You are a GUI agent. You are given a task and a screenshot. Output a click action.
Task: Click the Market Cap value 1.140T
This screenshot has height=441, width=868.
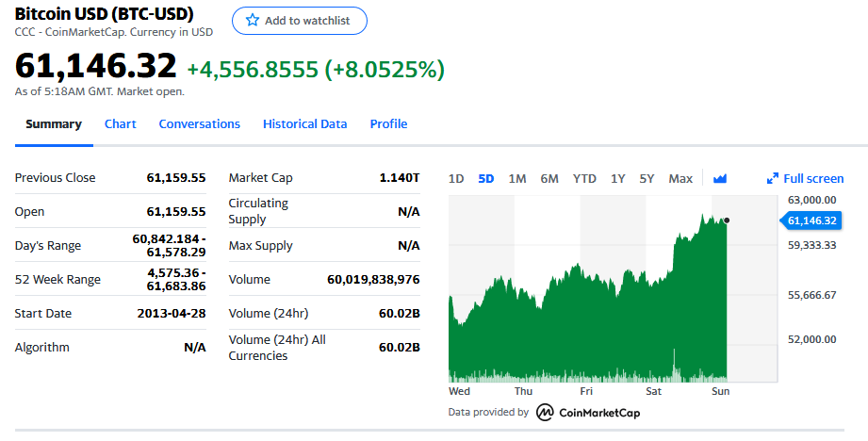(400, 177)
